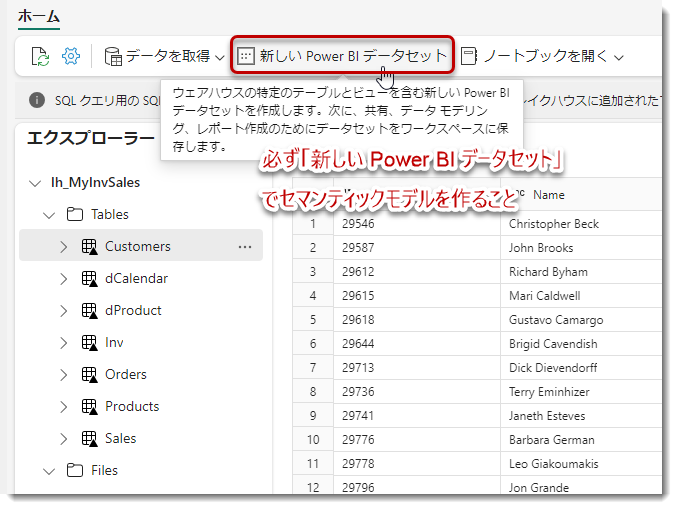Click the notebook icon in toolbar
Image resolution: width=677 pixels, height=509 pixels.
coord(468,57)
